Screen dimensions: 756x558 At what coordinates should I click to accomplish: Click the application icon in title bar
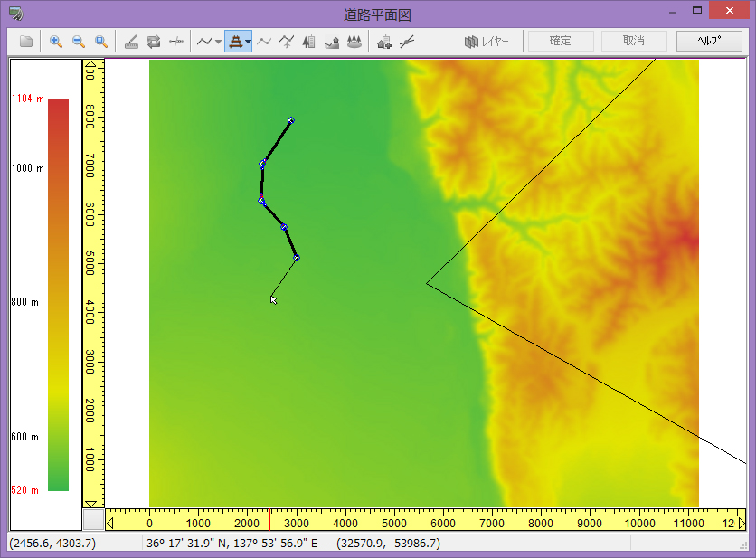[x=16, y=11]
